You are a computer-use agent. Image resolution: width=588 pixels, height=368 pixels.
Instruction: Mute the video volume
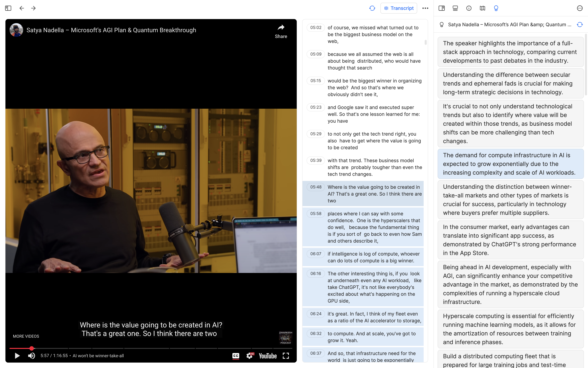[x=31, y=356]
